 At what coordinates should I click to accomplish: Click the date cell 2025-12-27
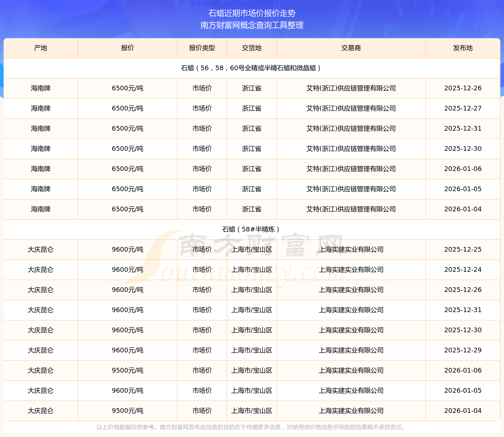point(463,108)
